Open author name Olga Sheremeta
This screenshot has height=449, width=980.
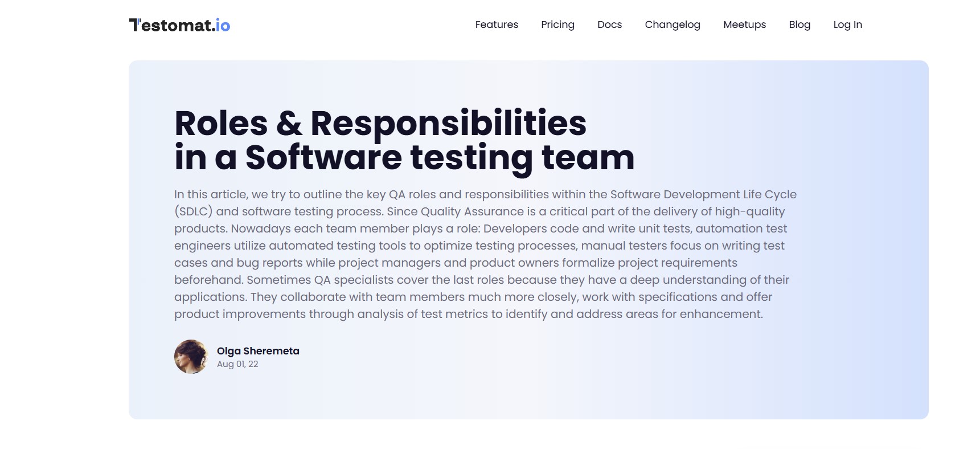point(258,351)
